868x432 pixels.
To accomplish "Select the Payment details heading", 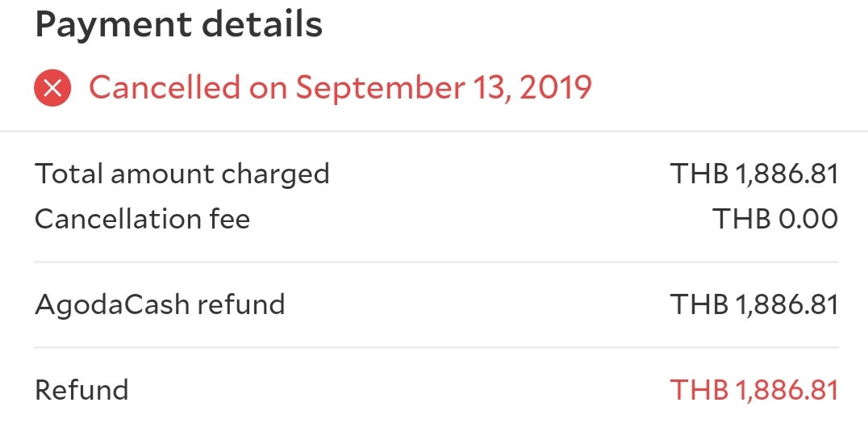I will point(179,24).
